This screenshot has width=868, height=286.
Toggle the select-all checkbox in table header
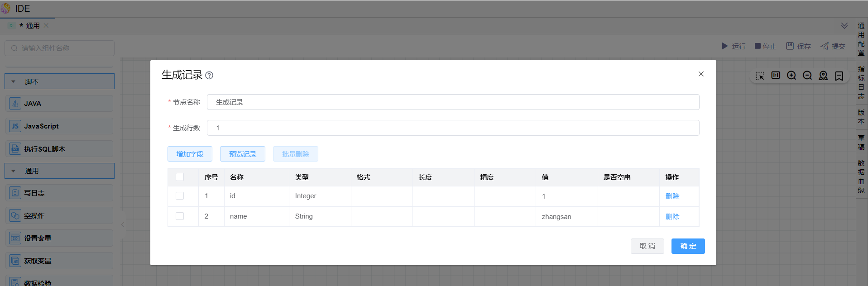click(x=180, y=177)
